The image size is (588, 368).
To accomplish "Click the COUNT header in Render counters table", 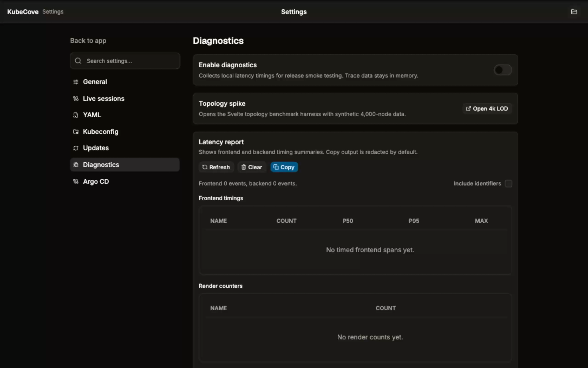I will (386, 308).
